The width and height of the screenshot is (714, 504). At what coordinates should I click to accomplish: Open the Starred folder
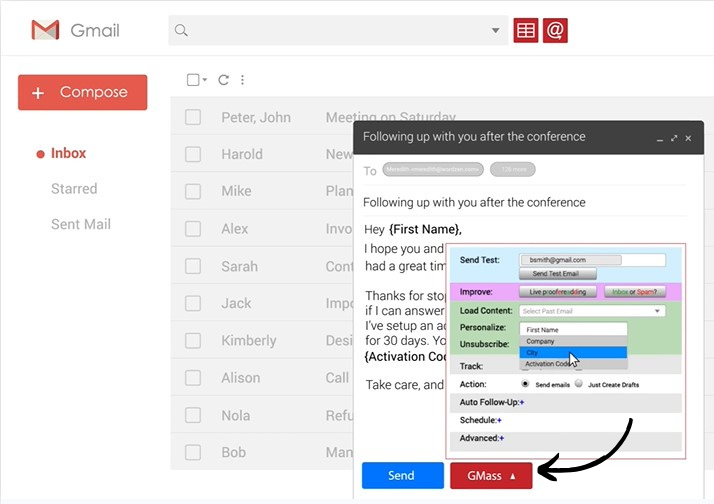(74, 188)
